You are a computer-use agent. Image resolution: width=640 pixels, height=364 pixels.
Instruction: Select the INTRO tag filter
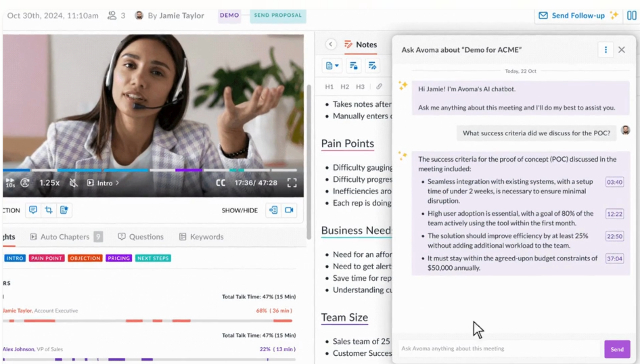click(15, 258)
